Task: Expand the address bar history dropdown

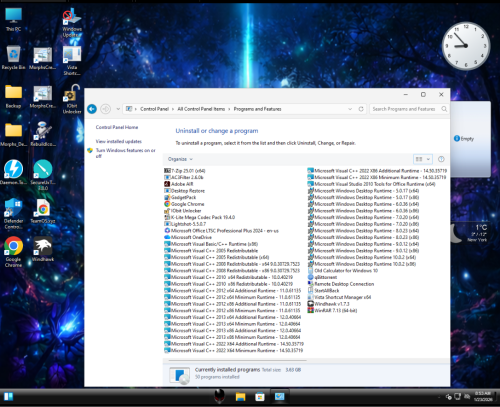Action: (350, 109)
